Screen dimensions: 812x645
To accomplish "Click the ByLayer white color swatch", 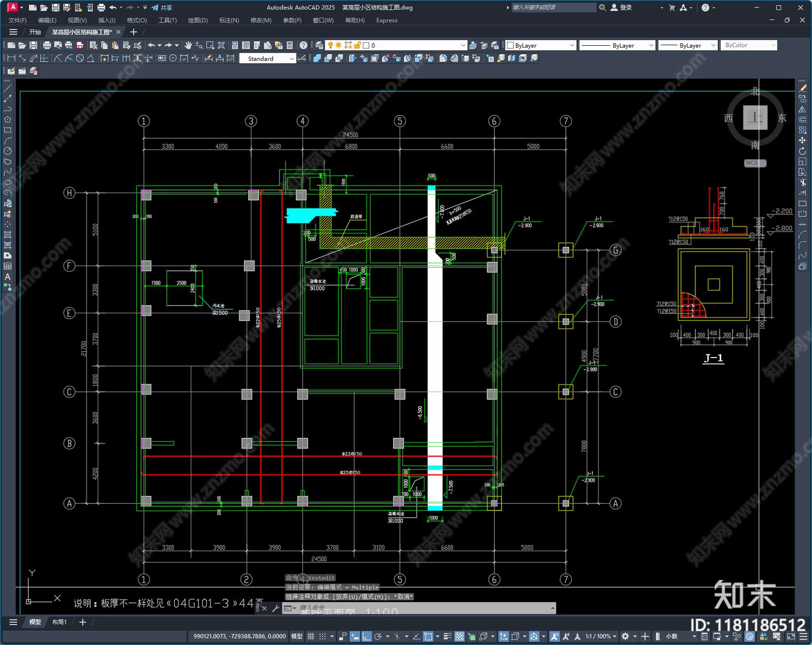I will click(x=511, y=45).
